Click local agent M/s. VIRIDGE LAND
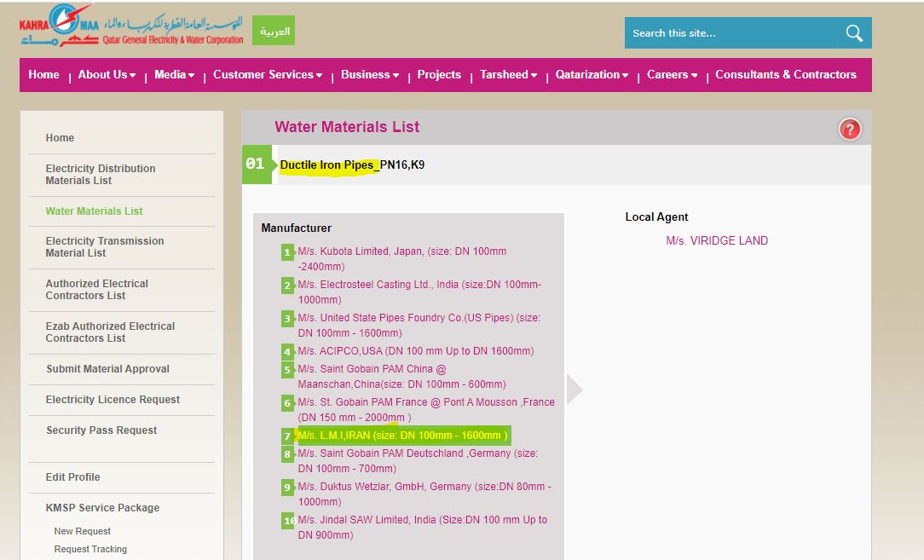The height and width of the screenshot is (560, 924). click(717, 240)
